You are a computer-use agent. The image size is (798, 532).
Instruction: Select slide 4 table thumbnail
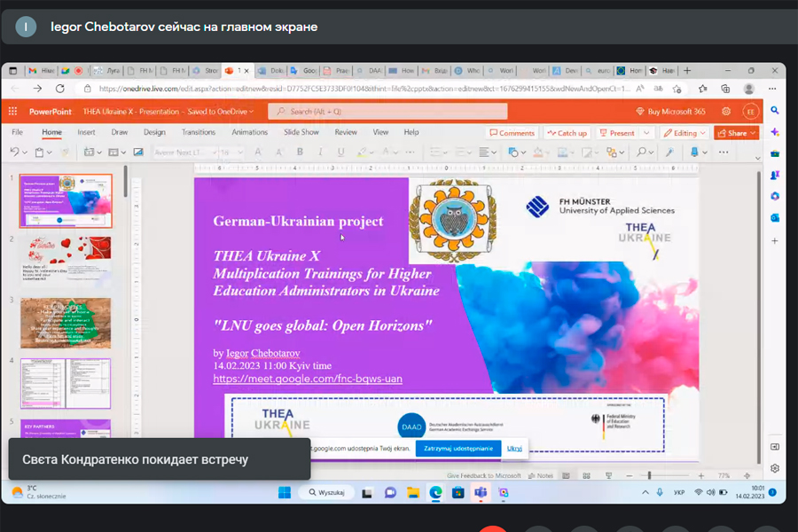click(x=66, y=383)
